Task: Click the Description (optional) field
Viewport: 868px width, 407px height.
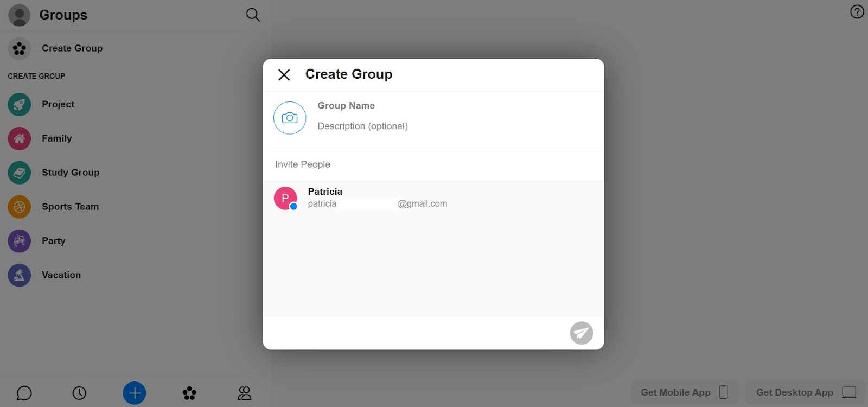Action: click(434, 126)
